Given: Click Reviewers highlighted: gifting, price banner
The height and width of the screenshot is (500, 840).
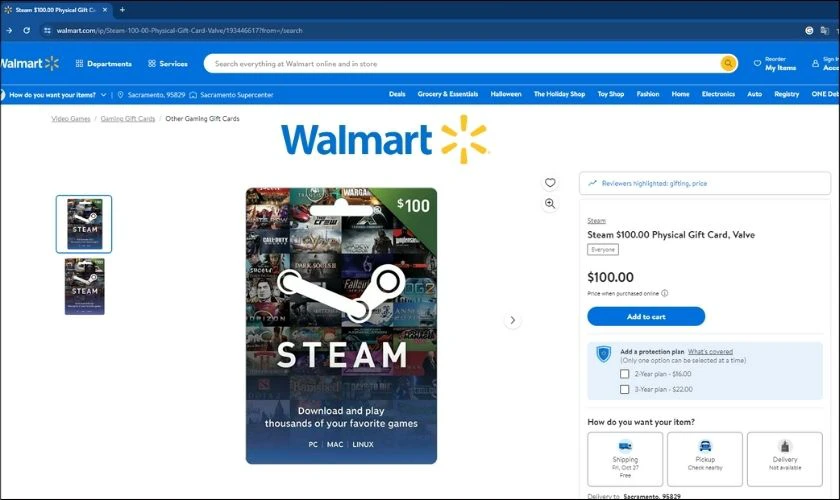Looking at the screenshot, I should pos(705,183).
